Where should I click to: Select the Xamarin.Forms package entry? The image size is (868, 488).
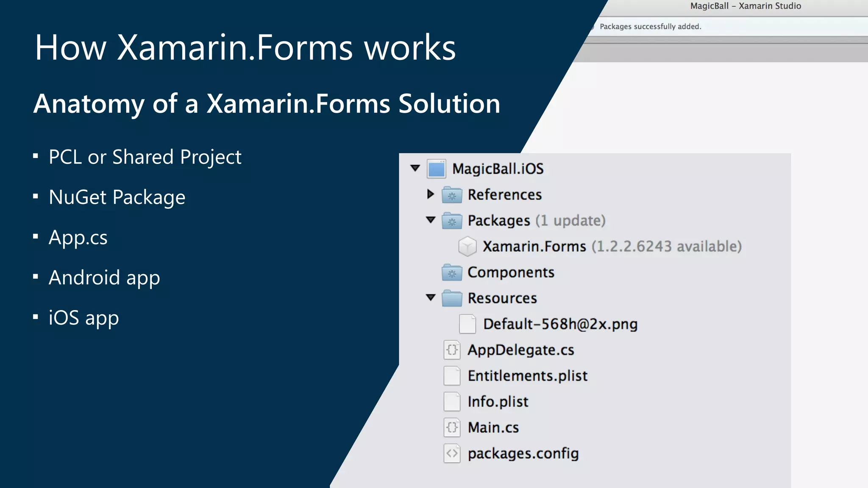click(612, 247)
